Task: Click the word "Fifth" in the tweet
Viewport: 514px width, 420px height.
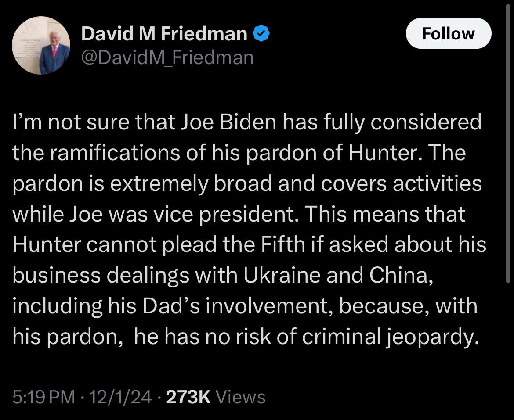Action: point(283,244)
